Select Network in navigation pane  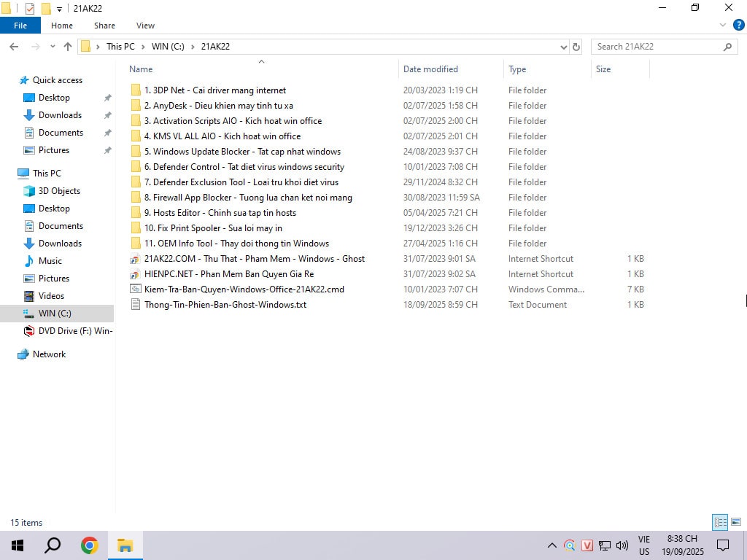pos(49,354)
